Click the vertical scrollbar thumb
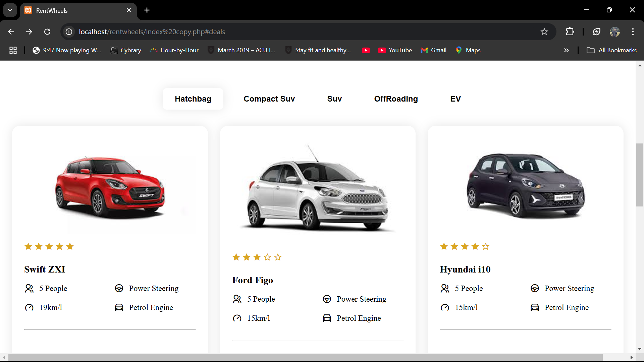 640,175
